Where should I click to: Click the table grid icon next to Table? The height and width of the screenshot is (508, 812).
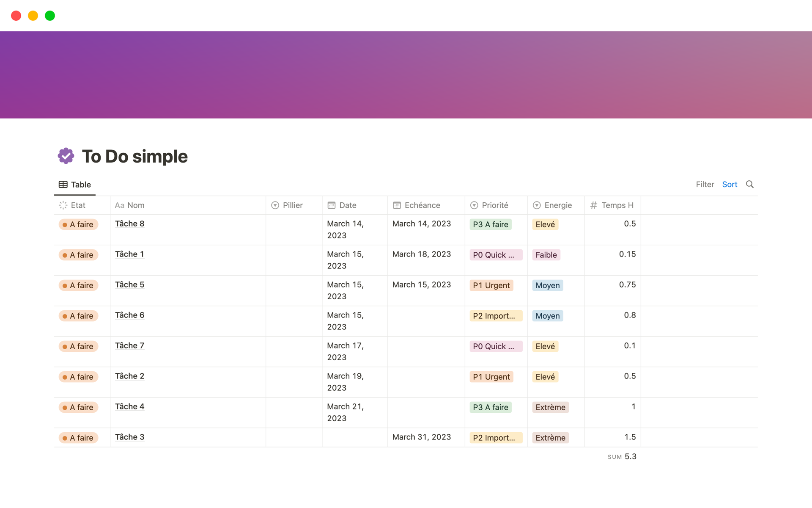[63, 184]
